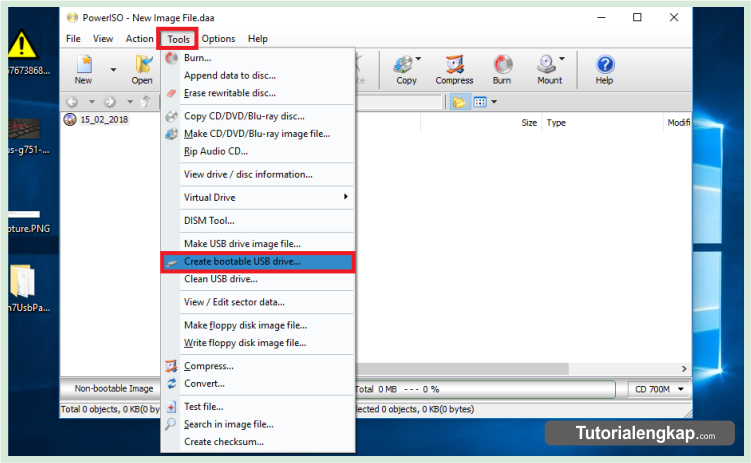Screen dimensions: 751x463
Task: Click the Copy toolbar icon
Action: (x=406, y=69)
